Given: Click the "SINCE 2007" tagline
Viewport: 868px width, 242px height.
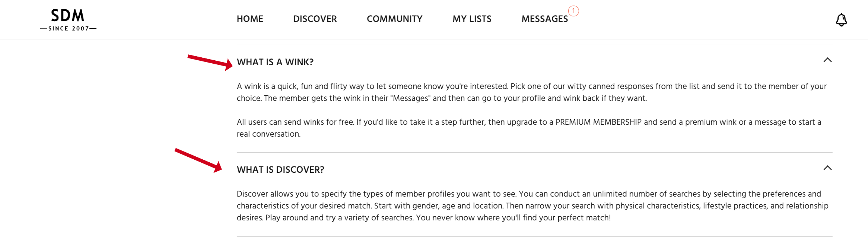Looking at the screenshot, I should pos(69,29).
